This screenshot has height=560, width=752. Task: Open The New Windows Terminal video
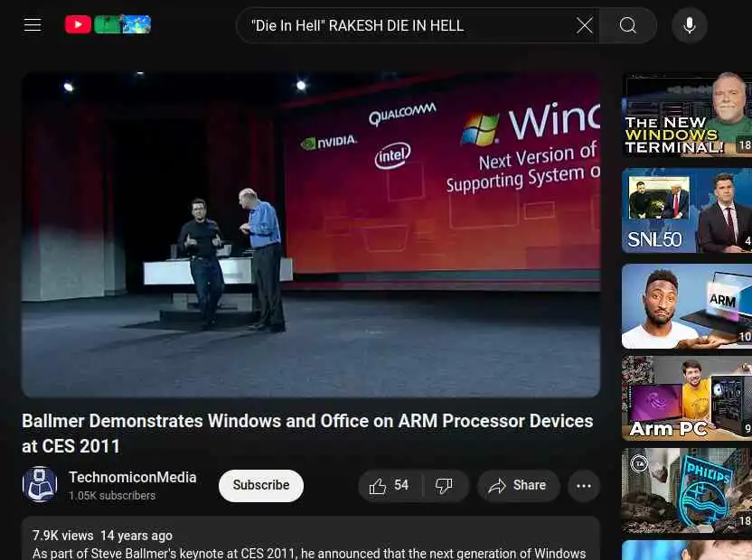tap(687, 115)
